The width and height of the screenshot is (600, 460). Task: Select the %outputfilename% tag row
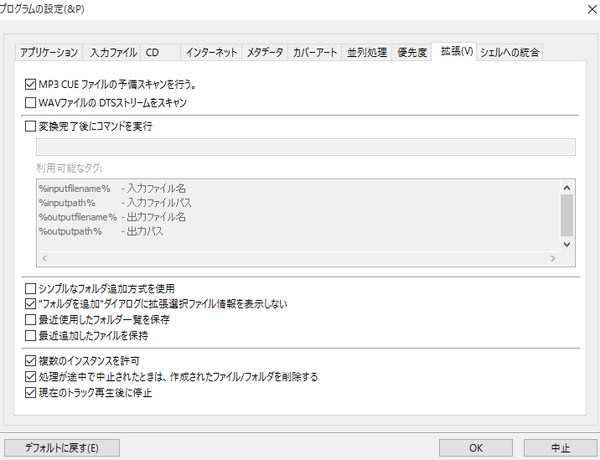click(x=298, y=217)
